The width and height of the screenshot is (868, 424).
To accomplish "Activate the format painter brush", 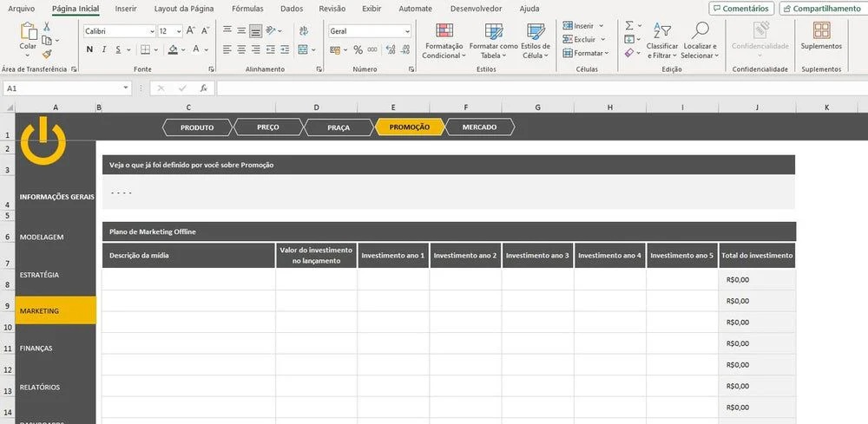I will tap(47, 54).
